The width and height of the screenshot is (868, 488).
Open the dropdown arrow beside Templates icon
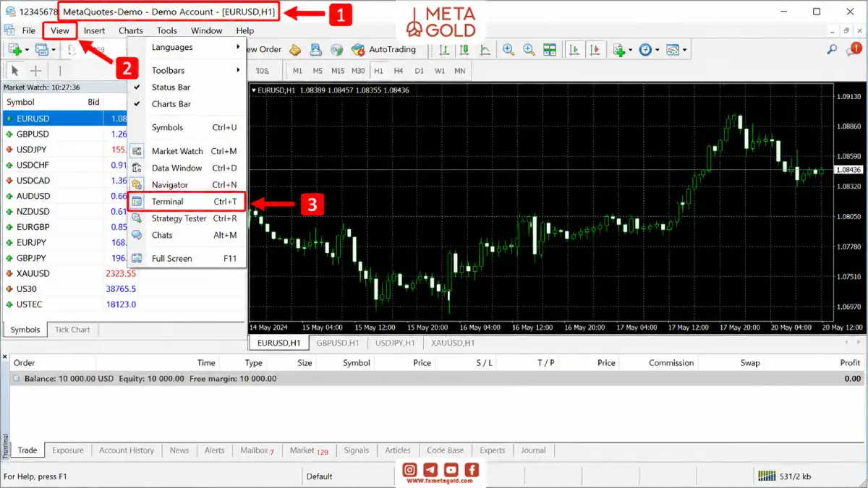point(684,50)
